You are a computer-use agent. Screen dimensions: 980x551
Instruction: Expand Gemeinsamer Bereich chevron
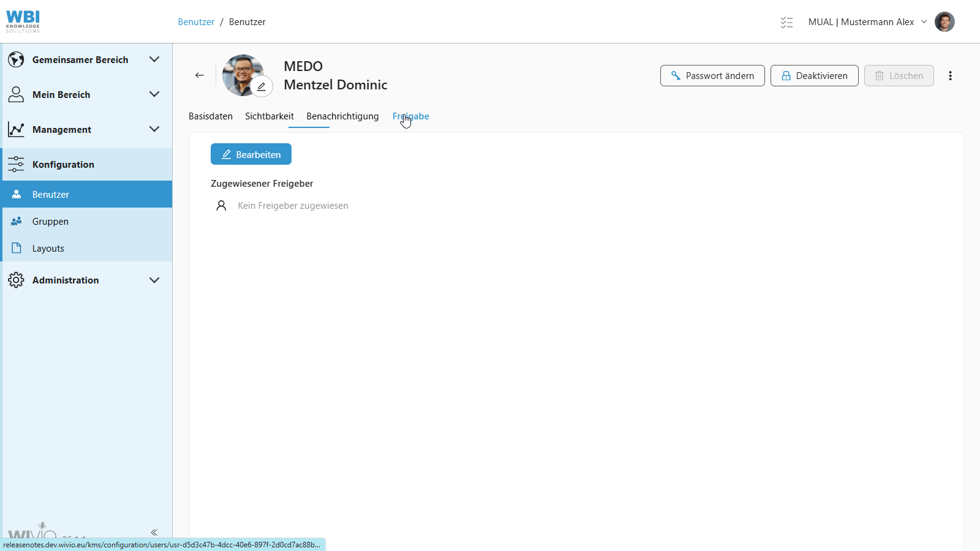pos(154,59)
